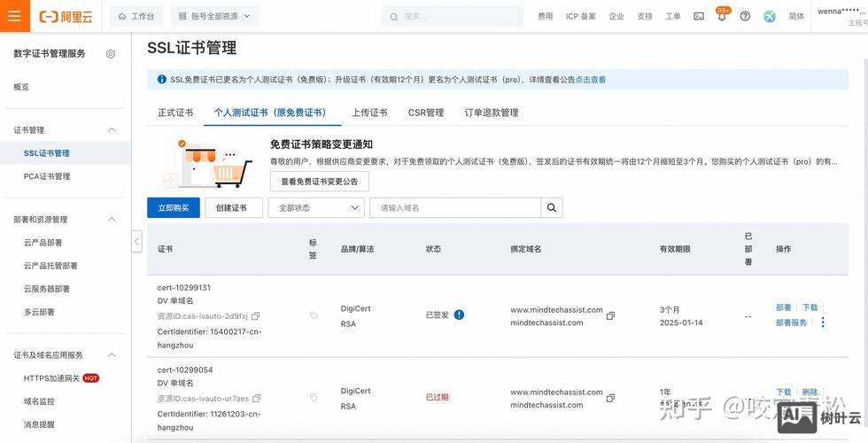The width and height of the screenshot is (868, 443).
Task: Collapse the sidebar with arrow handle
Action: (x=136, y=241)
